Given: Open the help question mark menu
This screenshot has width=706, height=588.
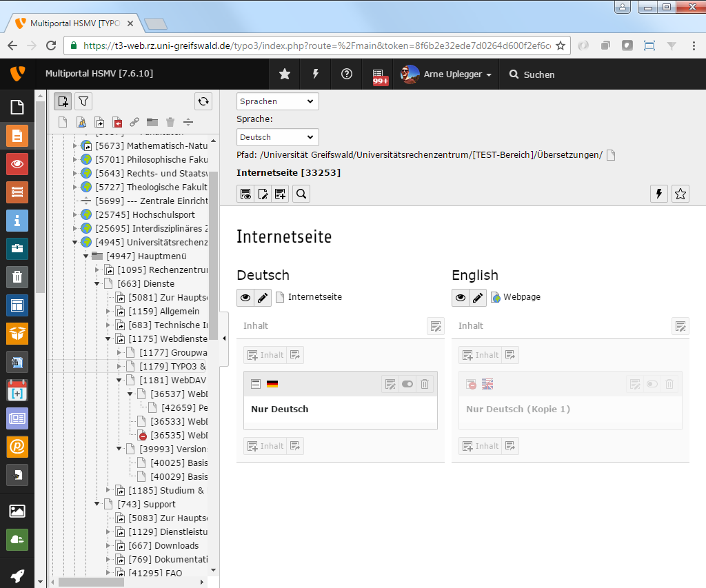Looking at the screenshot, I should pos(347,74).
